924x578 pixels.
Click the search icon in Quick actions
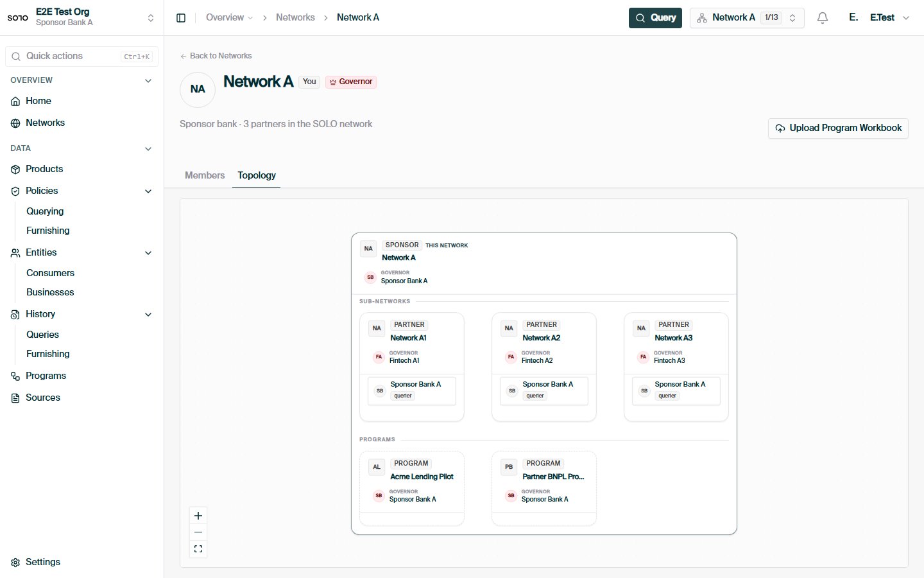coord(16,57)
